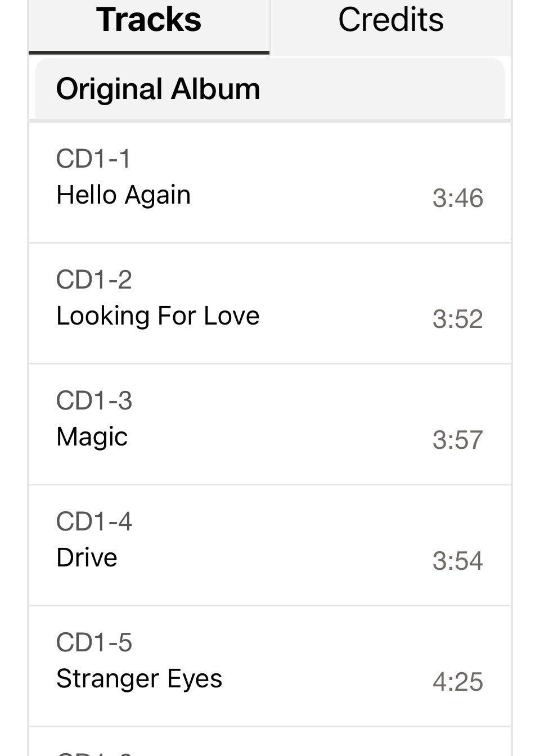Click the 3:46 duration for Hello Again
The image size is (540, 756).
point(457,198)
